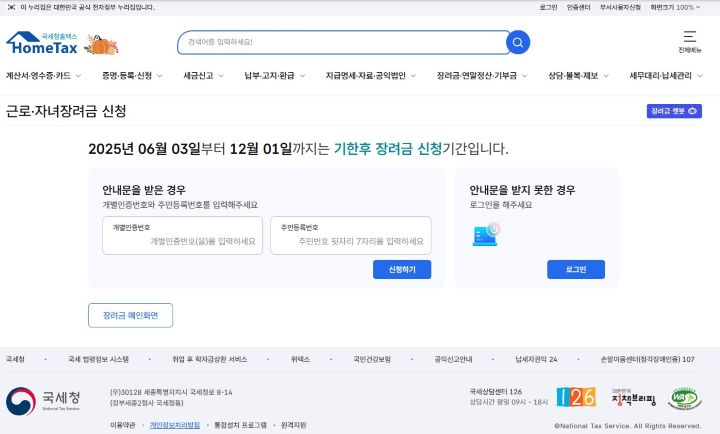
Task: Click the chatbot icon in 장려금 챗봇 button
Action: (x=692, y=111)
